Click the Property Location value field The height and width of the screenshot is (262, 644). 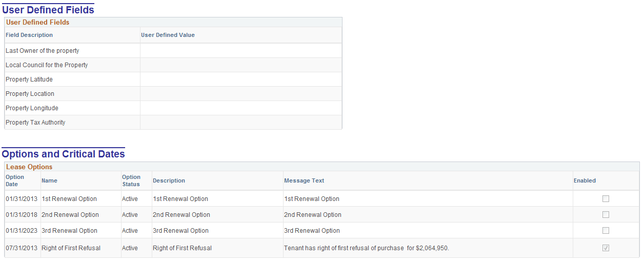tap(241, 94)
